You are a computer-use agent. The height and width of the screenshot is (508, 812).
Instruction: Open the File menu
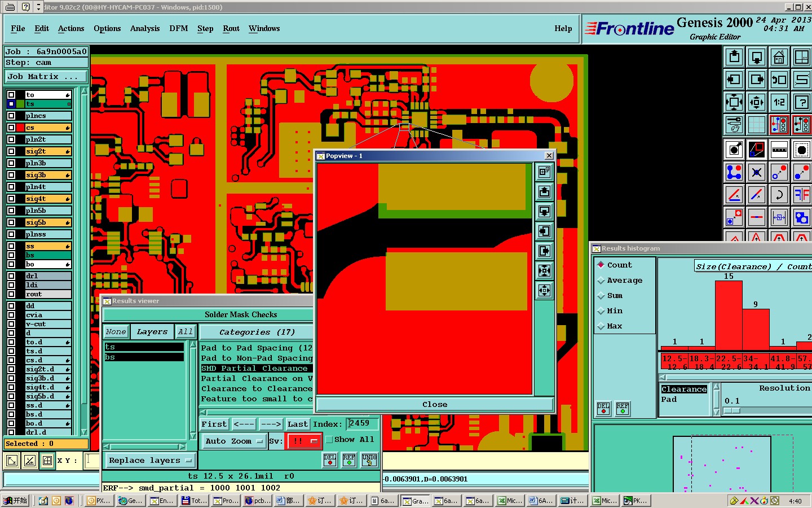[x=18, y=28]
